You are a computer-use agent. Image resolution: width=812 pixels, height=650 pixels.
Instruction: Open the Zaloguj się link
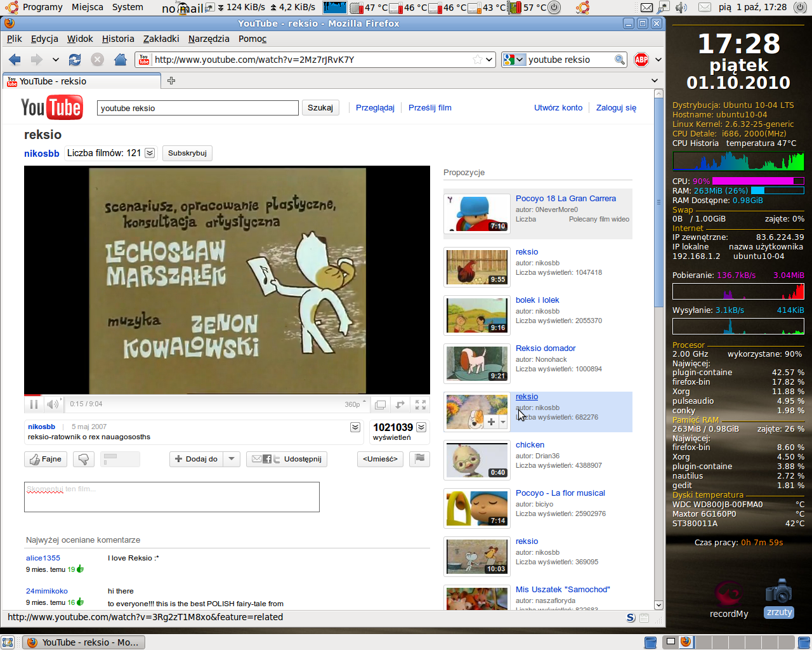click(x=616, y=108)
